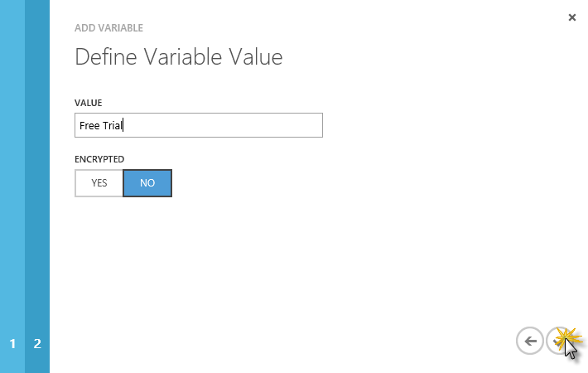Click the light blue step 1 bar
Viewport: 588px width, 373px height.
coord(12,186)
